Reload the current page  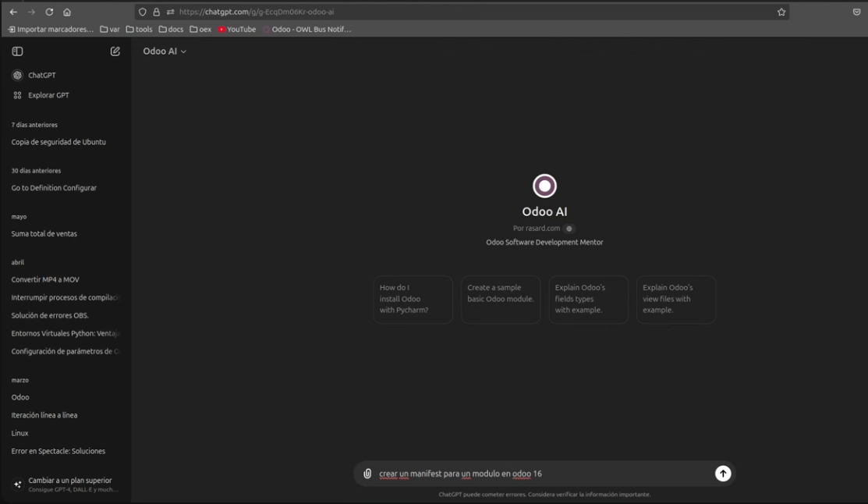48,12
